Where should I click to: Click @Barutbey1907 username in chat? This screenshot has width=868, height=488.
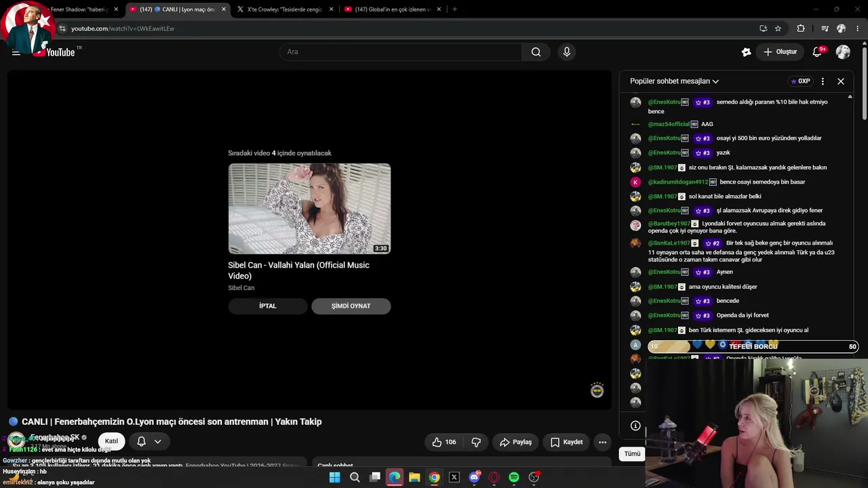(x=669, y=224)
